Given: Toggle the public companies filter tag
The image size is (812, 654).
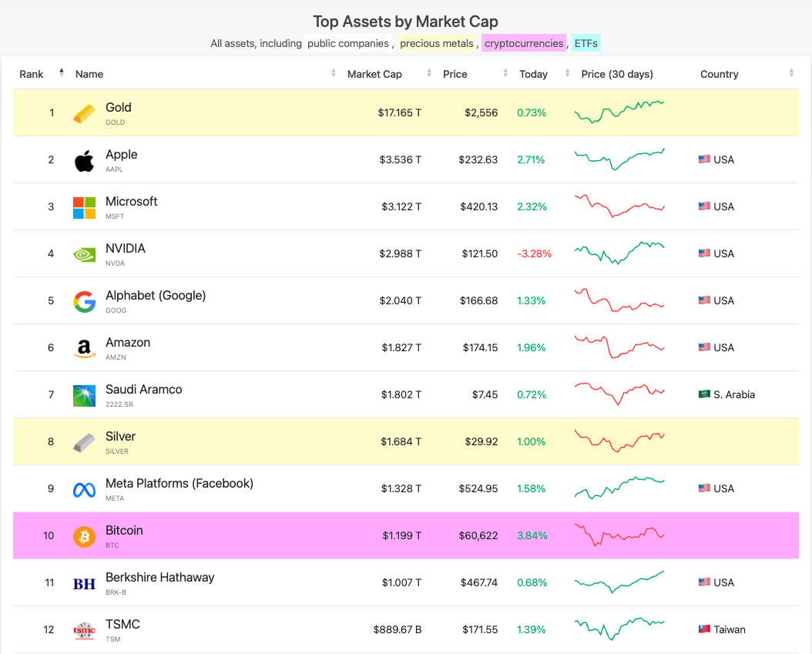Looking at the screenshot, I should pos(348,43).
